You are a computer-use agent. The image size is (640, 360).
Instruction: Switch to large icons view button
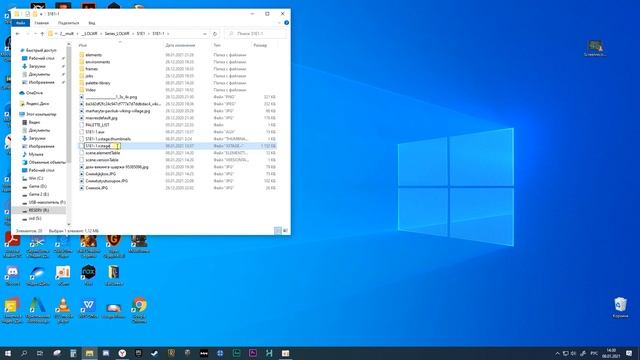pyautogui.click(x=285, y=231)
